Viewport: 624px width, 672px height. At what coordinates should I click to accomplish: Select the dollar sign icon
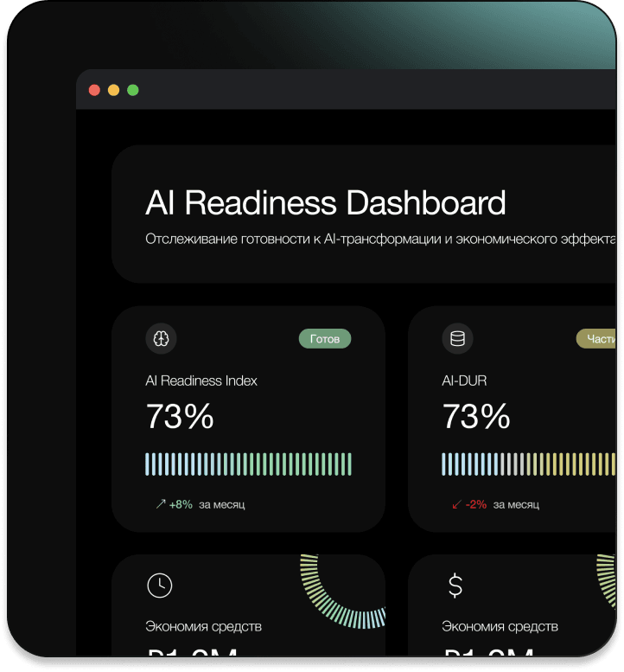[x=455, y=586]
